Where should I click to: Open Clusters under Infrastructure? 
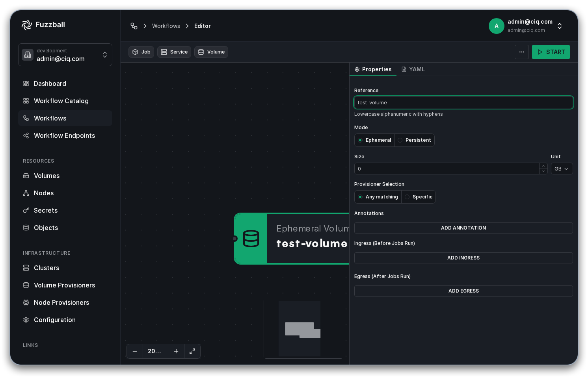pyautogui.click(x=65, y=268)
